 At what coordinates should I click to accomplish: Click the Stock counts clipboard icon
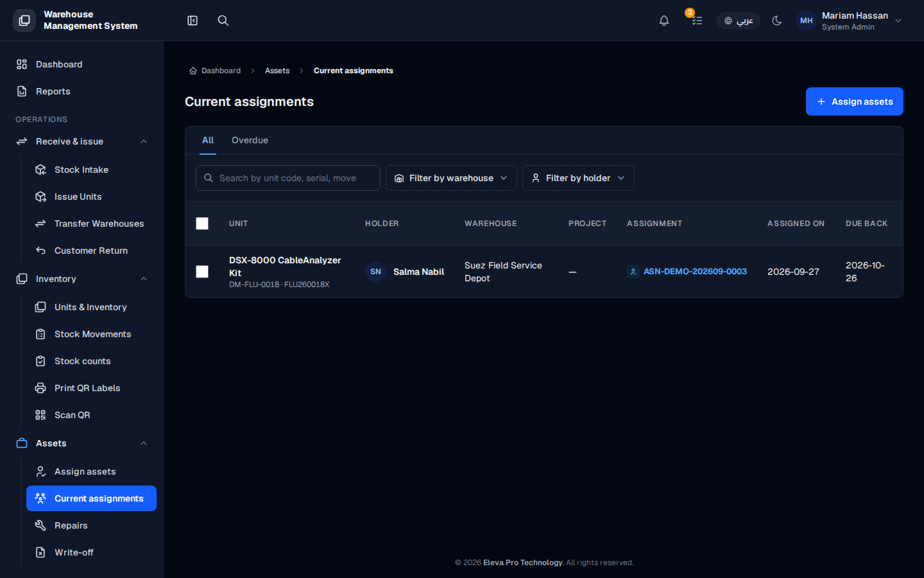[40, 361]
